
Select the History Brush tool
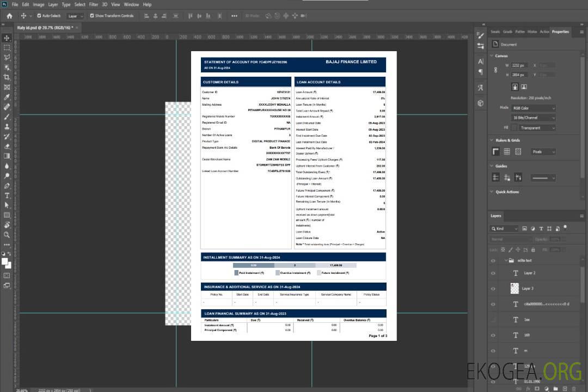(7, 137)
